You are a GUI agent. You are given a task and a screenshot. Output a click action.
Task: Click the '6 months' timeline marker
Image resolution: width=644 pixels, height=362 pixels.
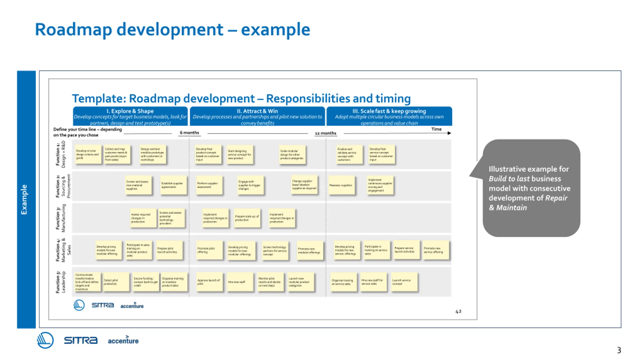click(189, 132)
